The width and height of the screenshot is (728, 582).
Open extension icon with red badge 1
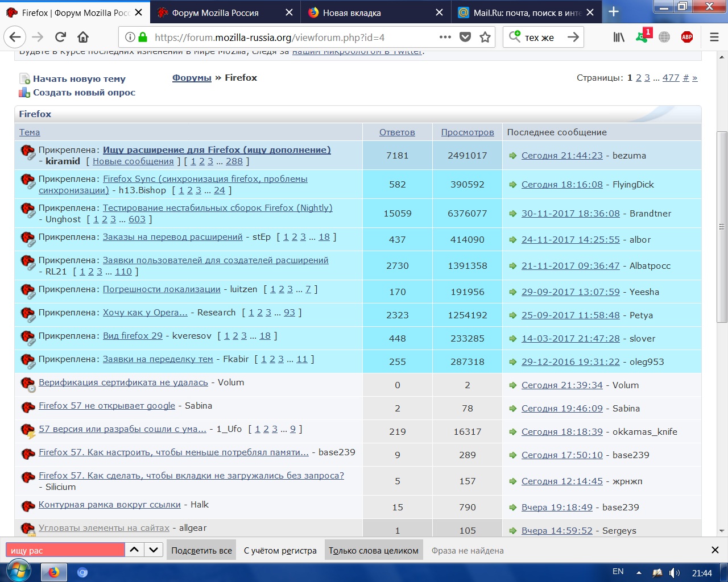point(643,36)
